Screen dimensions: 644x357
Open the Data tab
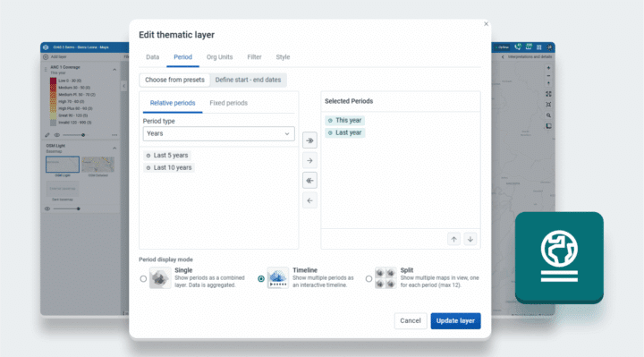coord(152,57)
